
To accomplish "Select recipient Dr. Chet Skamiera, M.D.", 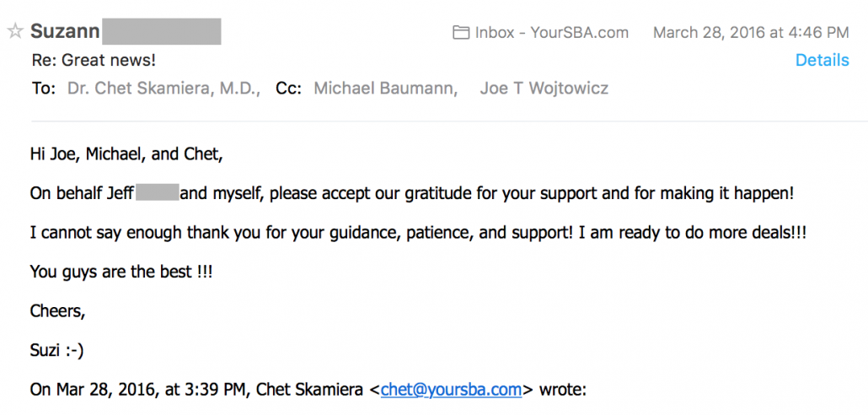I will pos(163,88).
